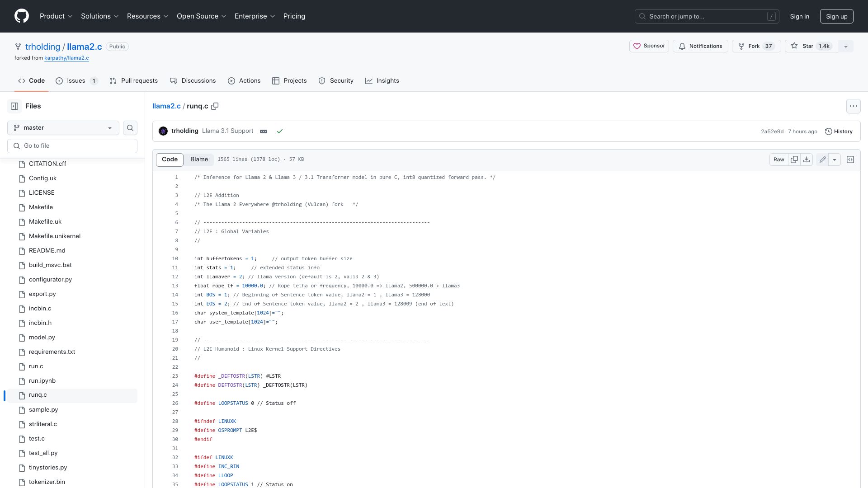Click the Sponsor heart button

pos(649,46)
